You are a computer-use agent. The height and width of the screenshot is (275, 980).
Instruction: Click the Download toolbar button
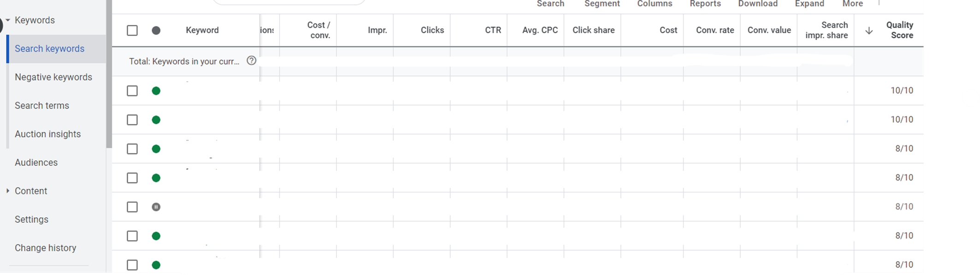[x=758, y=4]
